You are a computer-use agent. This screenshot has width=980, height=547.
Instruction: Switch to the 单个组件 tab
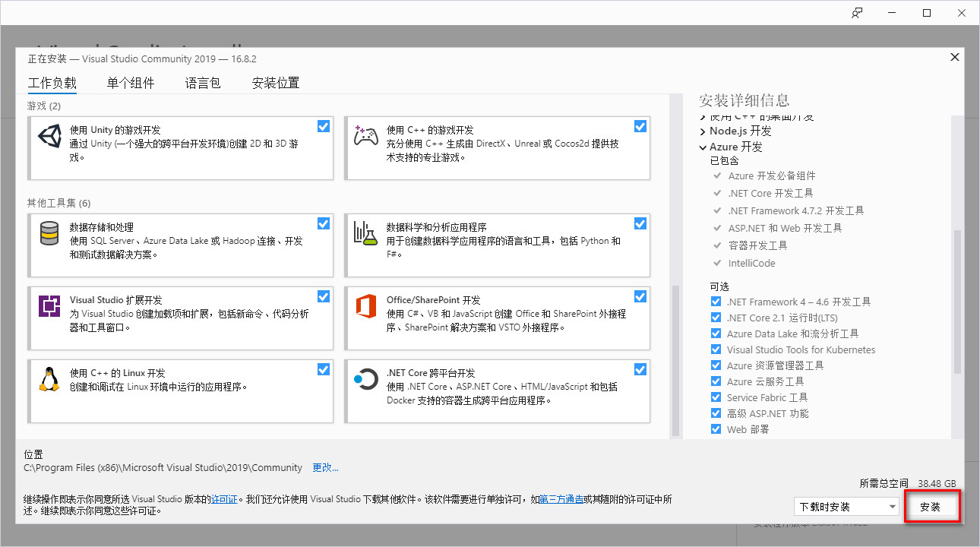130,83
